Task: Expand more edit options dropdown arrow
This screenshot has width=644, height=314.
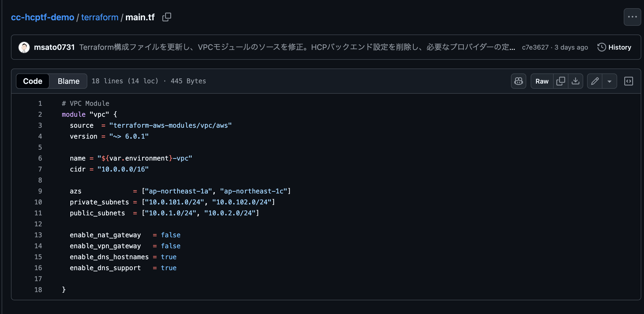Action: (x=610, y=81)
